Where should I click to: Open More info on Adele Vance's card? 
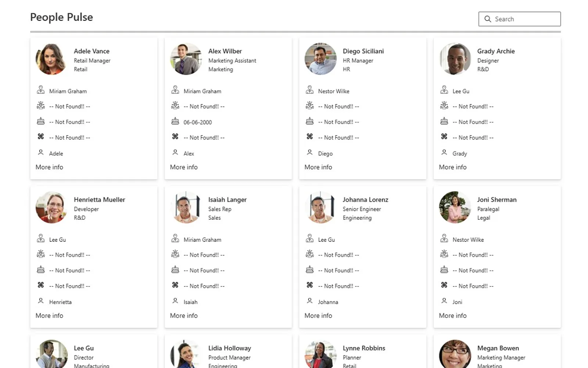pos(49,167)
